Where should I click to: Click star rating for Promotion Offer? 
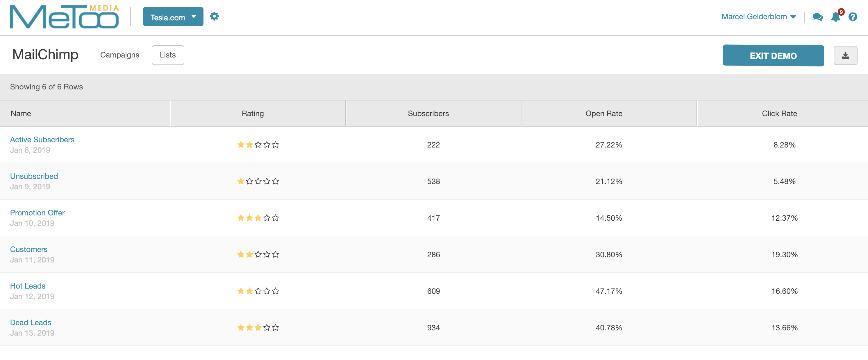[258, 218]
